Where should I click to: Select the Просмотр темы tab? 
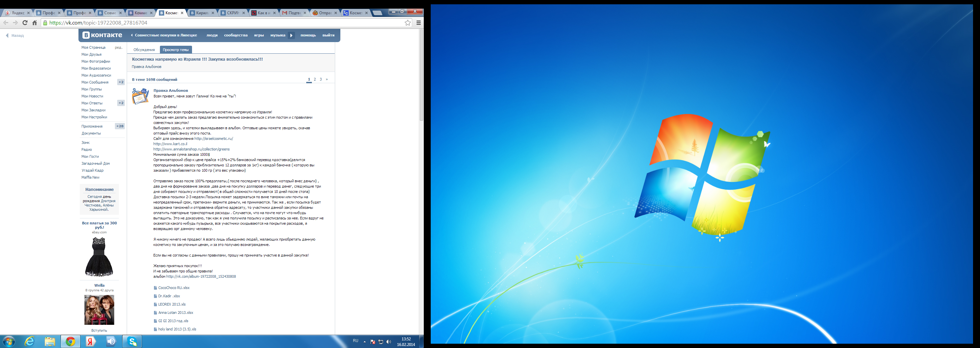(x=176, y=50)
